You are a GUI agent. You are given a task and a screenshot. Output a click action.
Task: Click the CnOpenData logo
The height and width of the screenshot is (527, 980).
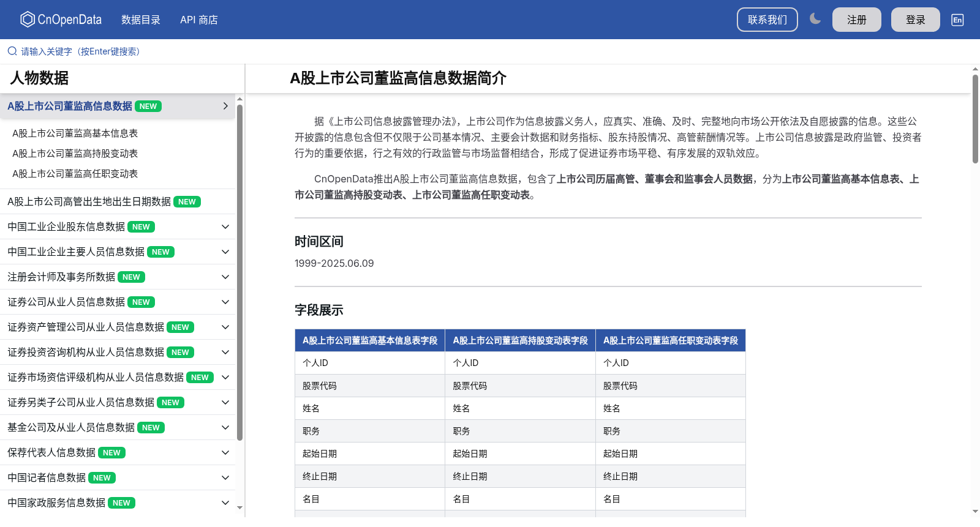61,20
